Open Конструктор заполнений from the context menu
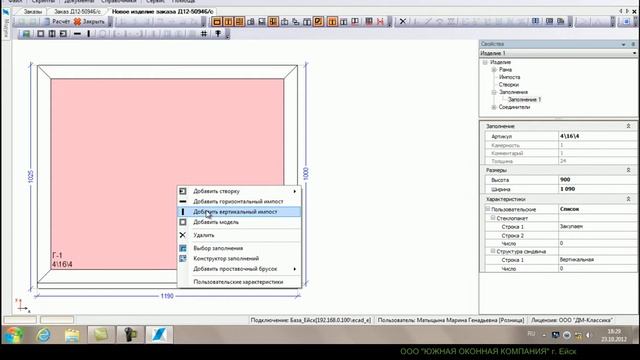The width and height of the screenshot is (640, 360). point(239,258)
